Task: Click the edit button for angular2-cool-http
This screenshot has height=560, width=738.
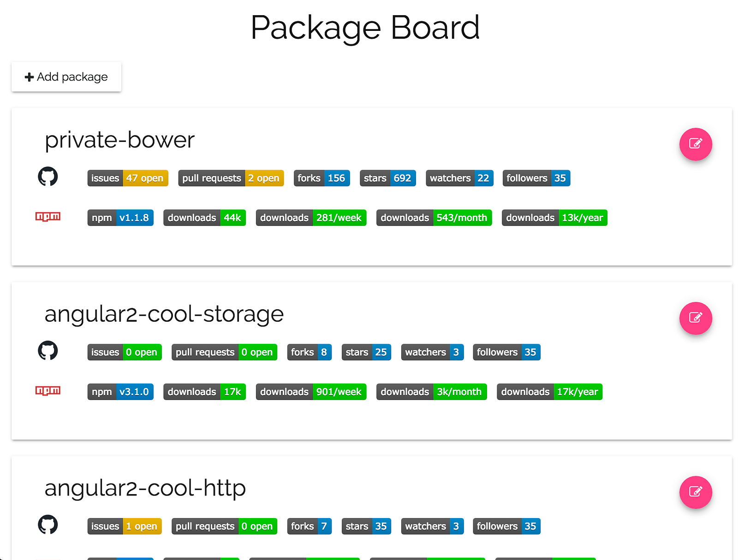Action: [x=695, y=492]
